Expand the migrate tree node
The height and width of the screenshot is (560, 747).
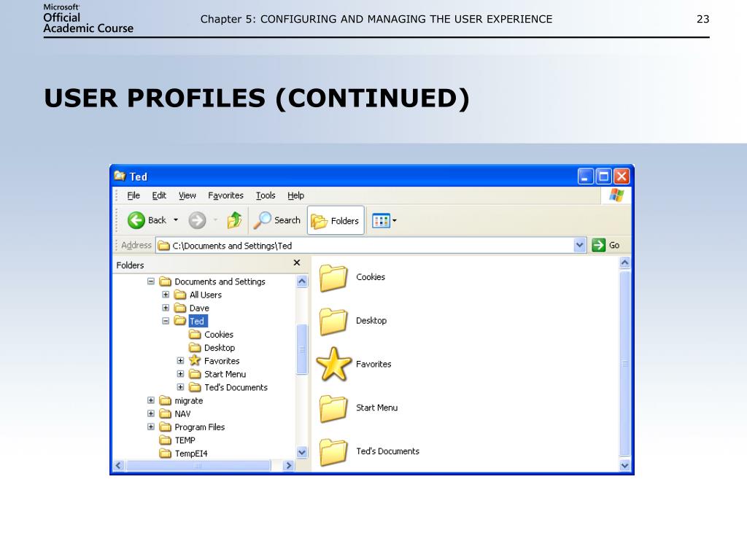150,400
